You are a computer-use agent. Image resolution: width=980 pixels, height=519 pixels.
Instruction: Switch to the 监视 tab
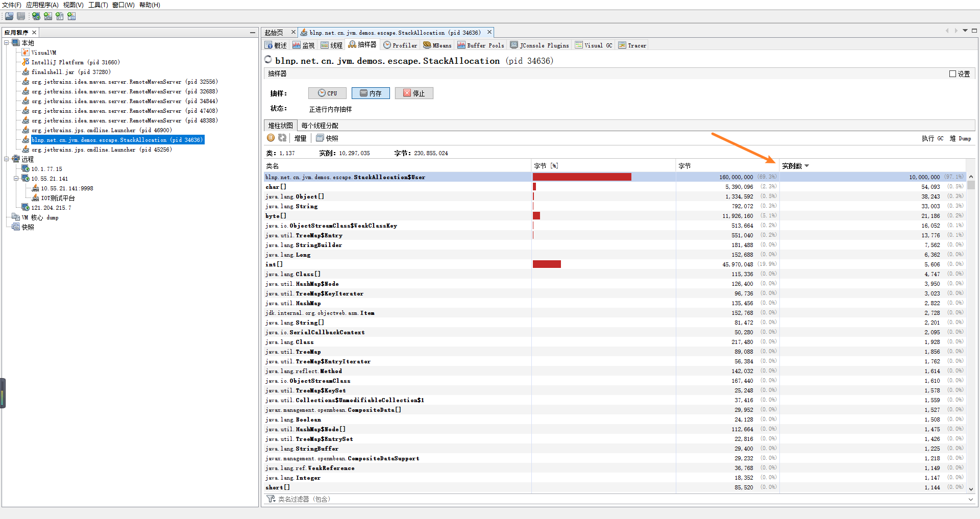point(303,45)
